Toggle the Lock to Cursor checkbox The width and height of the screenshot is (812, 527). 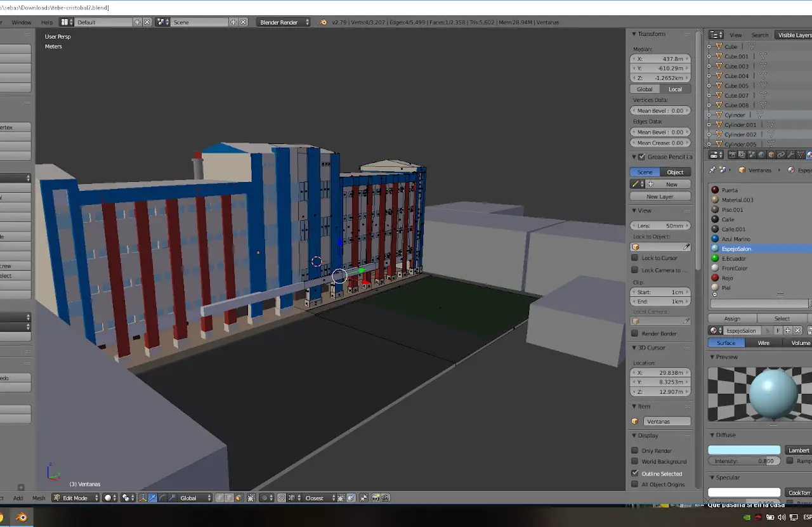click(x=635, y=258)
